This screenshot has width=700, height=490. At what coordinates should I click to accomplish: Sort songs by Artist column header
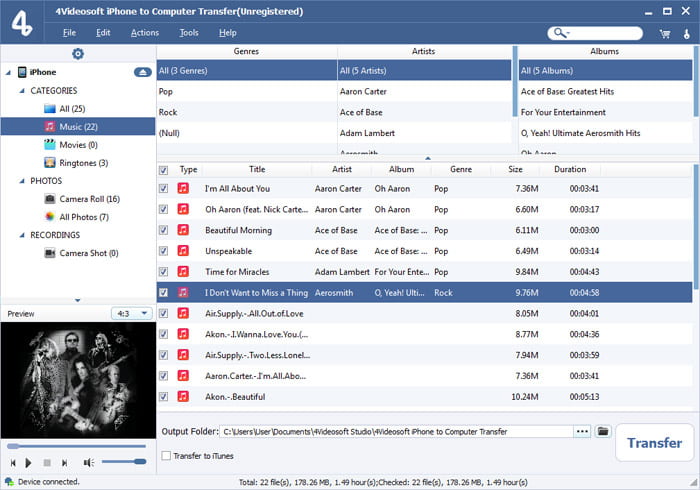[x=342, y=169]
